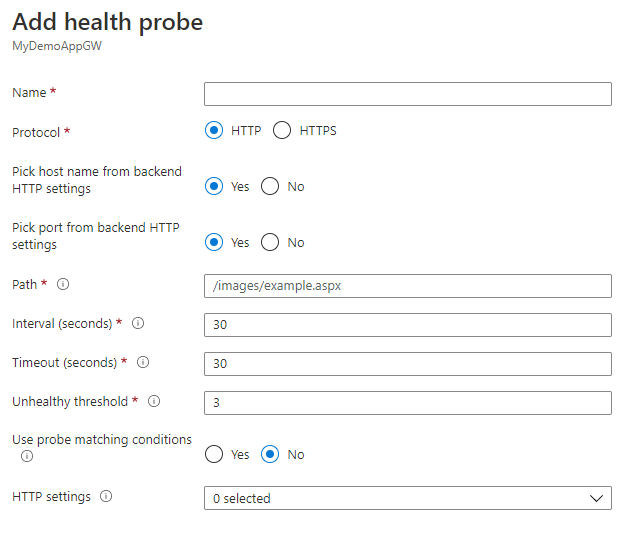Click the Unhealthy threshold input box
The image size is (632, 539).
(407, 402)
